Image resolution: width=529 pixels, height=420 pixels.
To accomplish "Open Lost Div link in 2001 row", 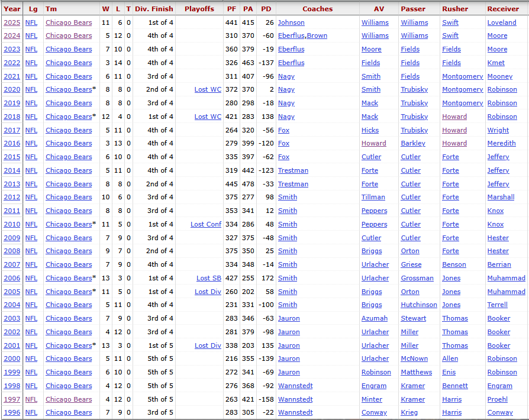I will coord(208,345).
